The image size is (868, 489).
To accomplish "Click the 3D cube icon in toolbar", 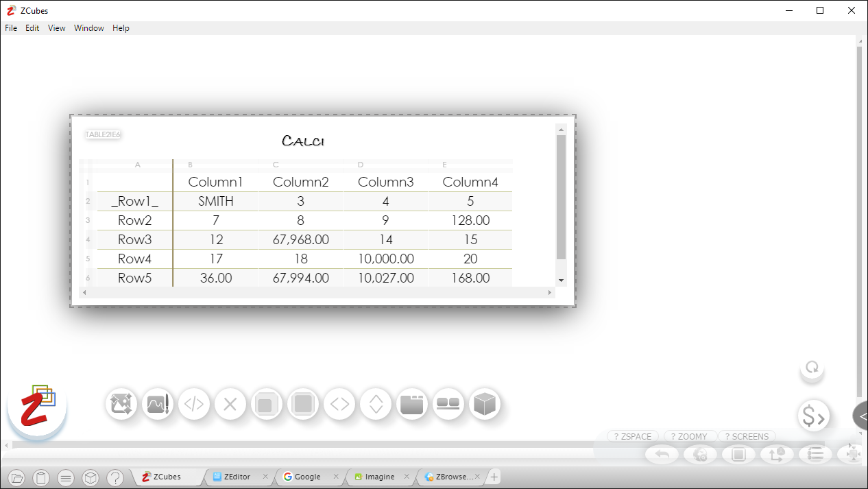I will click(485, 404).
